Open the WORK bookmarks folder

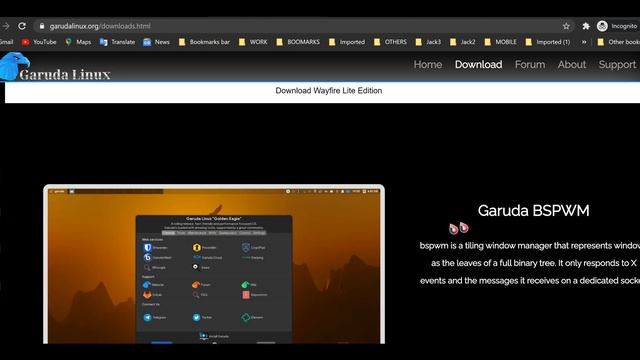pos(253,42)
